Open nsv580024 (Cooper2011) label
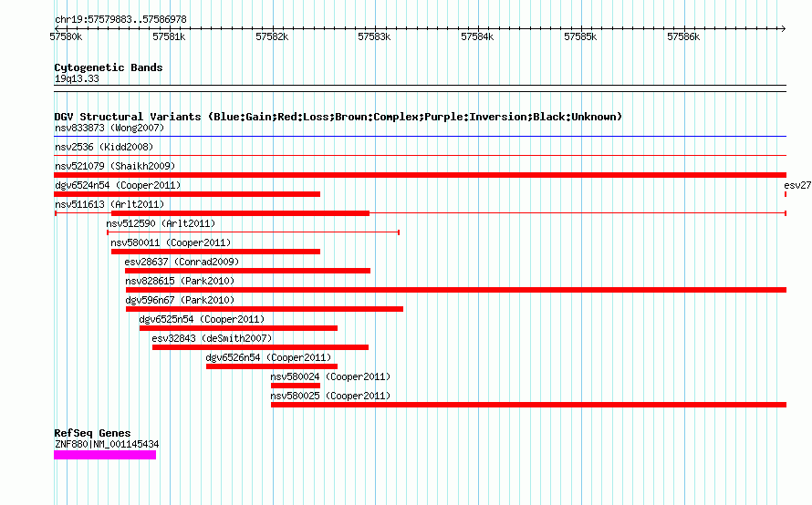 click(x=330, y=376)
